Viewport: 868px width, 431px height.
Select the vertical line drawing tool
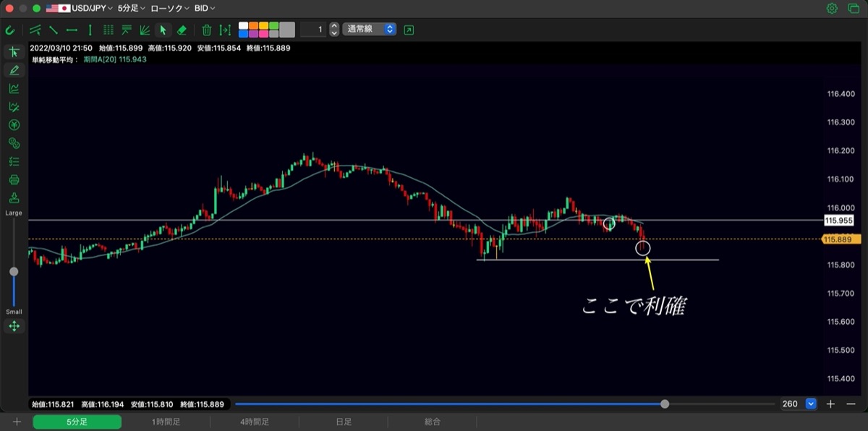pos(90,30)
